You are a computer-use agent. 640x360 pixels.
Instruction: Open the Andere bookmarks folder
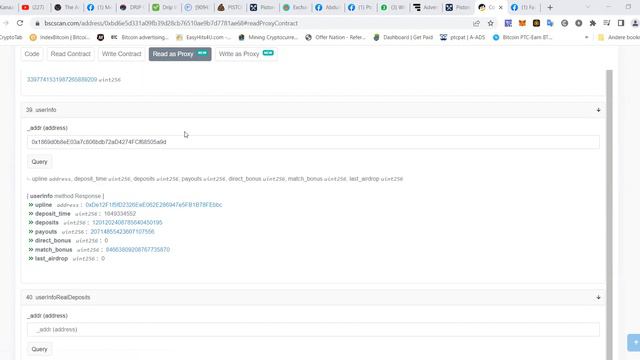(x=618, y=37)
